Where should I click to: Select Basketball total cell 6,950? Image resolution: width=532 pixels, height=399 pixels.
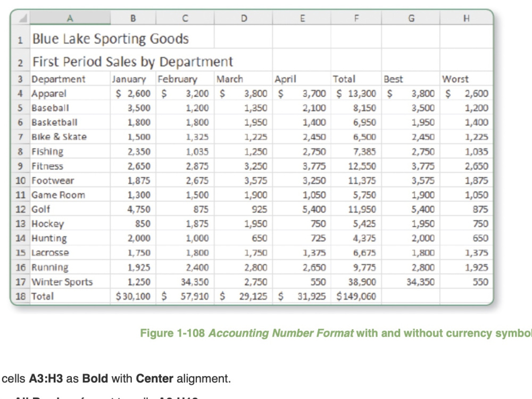tap(356, 122)
